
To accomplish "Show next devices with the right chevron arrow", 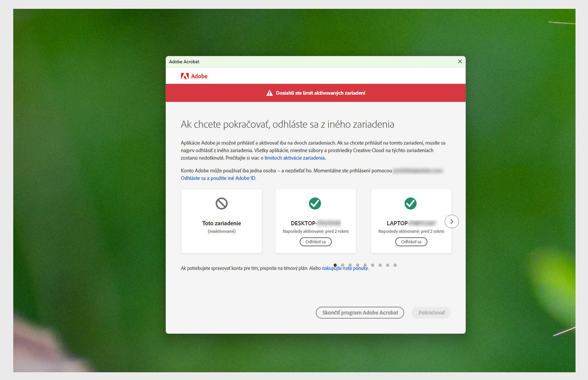I will pos(452,221).
